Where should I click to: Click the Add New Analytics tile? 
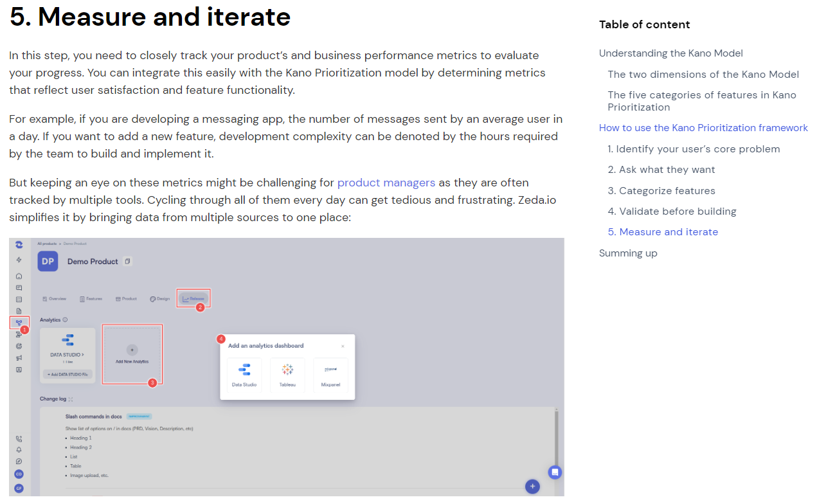tap(132, 354)
